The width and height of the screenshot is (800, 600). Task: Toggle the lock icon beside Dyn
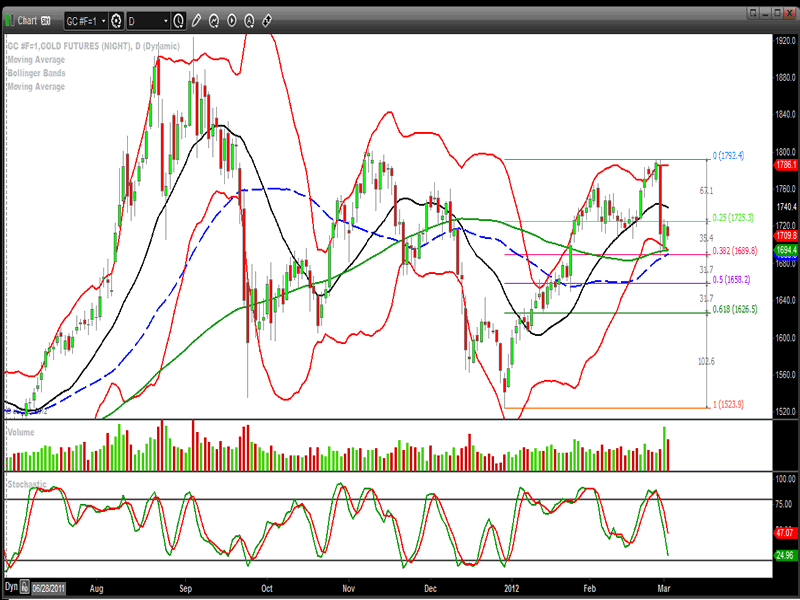tap(24, 587)
